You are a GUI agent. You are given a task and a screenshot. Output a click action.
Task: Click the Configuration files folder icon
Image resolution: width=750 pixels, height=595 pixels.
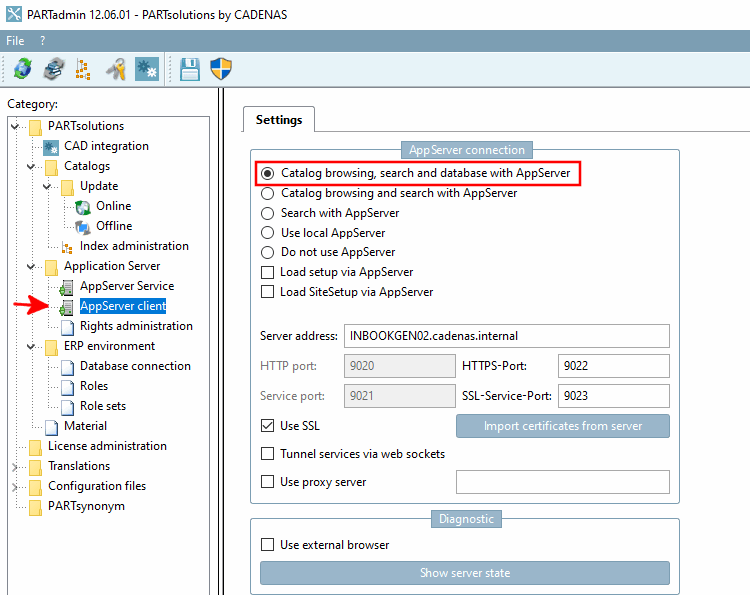coord(35,487)
